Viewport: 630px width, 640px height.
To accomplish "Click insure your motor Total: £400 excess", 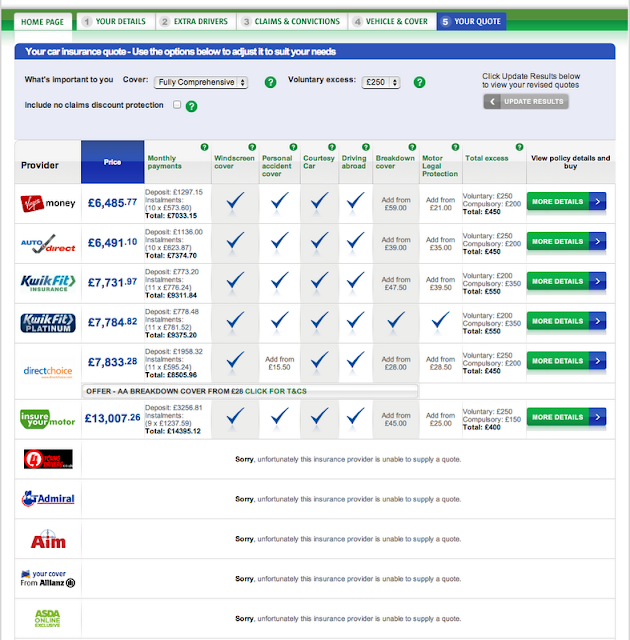I will pyautogui.click(x=481, y=427).
